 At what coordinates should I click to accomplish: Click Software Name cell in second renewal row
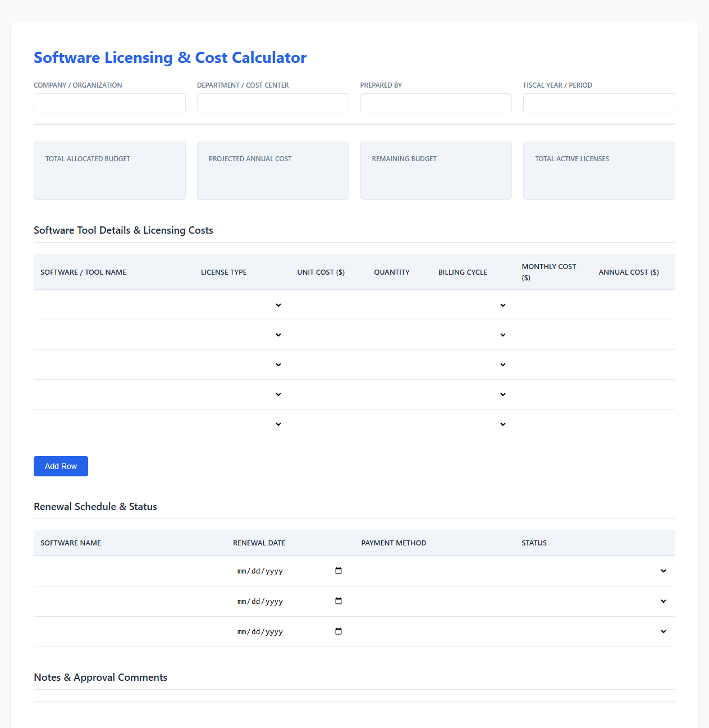point(130,601)
